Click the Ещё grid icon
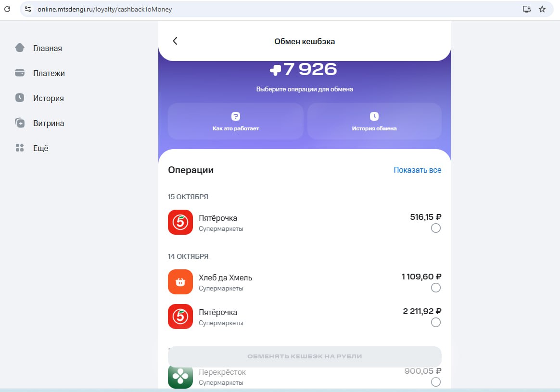The image size is (560, 392). click(x=20, y=148)
